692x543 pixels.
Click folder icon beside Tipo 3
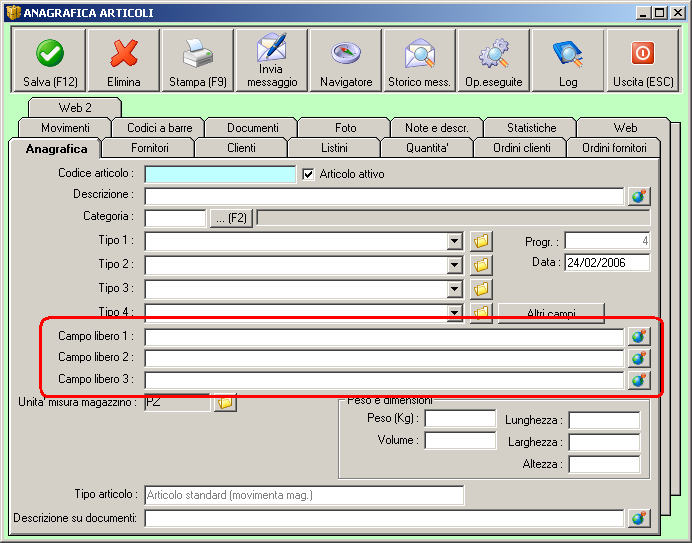[481, 289]
